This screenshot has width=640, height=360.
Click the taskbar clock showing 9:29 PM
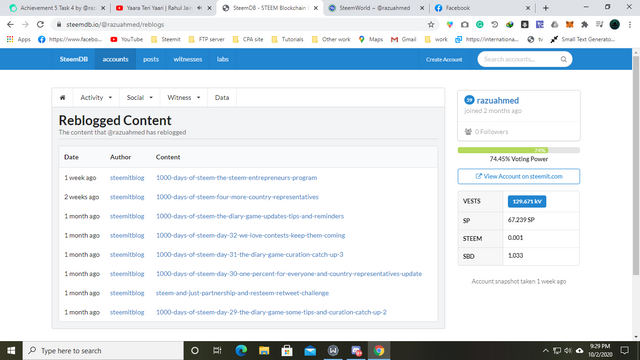[600, 351]
